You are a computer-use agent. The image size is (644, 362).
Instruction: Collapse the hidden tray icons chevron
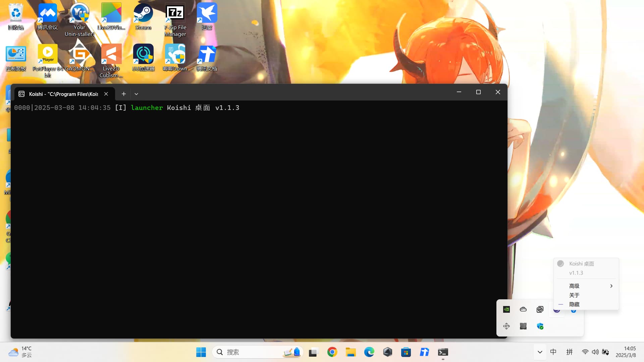point(540,352)
